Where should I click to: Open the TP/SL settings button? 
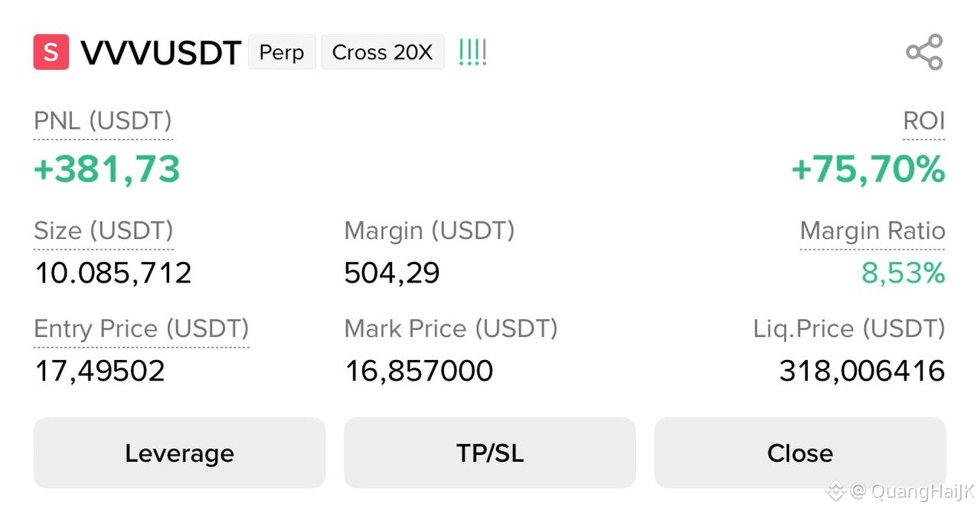(490, 453)
